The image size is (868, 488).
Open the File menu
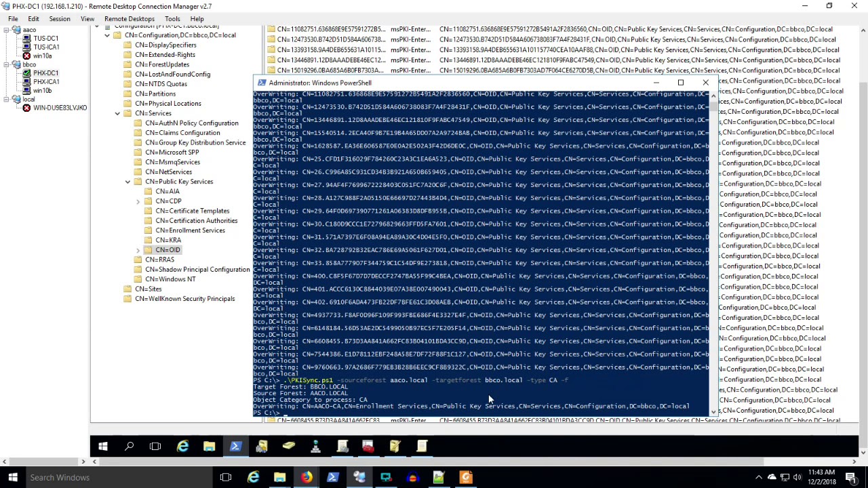click(13, 19)
